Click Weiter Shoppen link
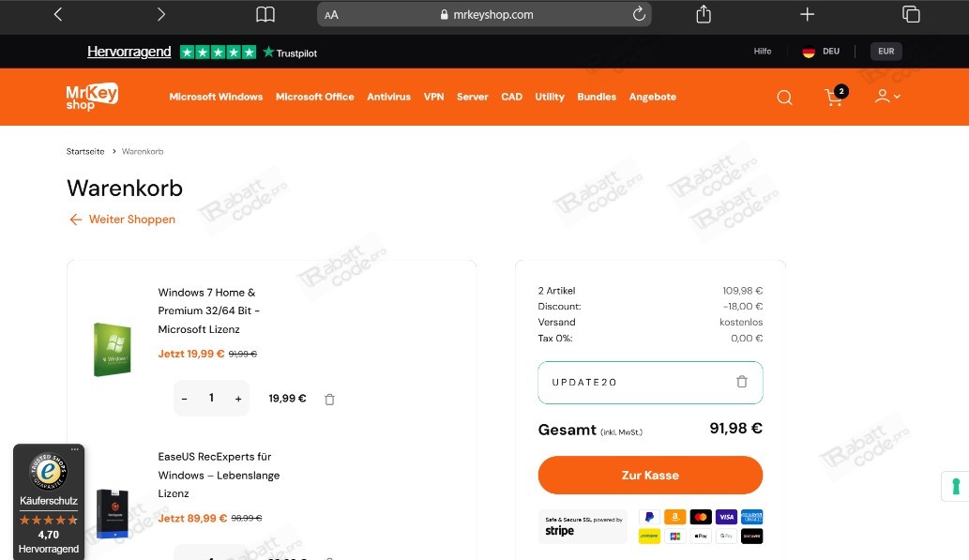 click(x=122, y=219)
